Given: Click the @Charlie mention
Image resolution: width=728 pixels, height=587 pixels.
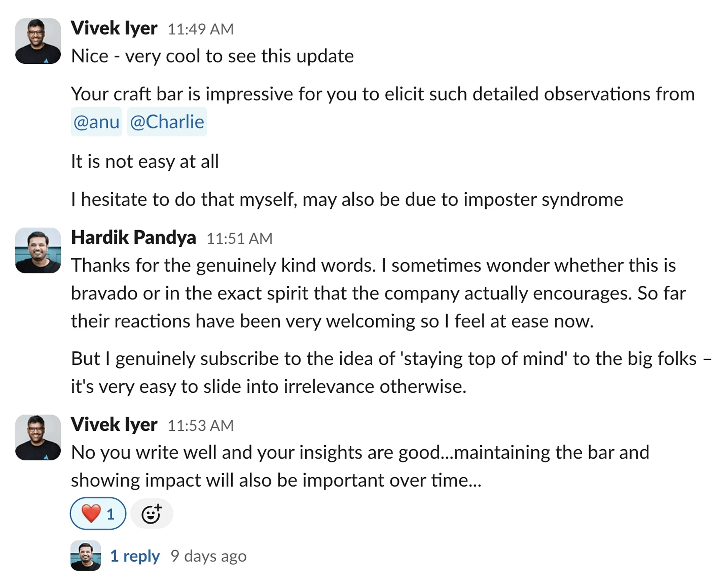Looking at the screenshot, I should 167,122.
